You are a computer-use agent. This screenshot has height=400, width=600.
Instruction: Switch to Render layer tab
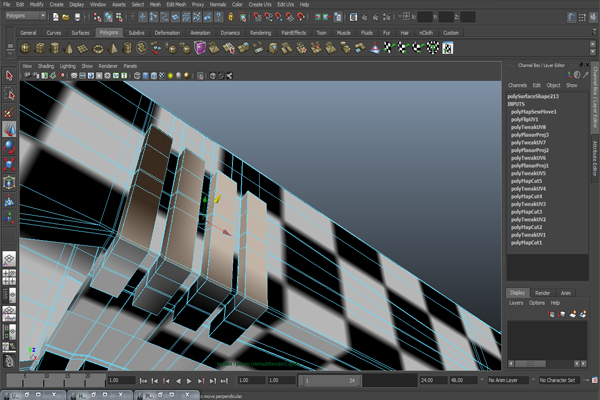point(542,293)
